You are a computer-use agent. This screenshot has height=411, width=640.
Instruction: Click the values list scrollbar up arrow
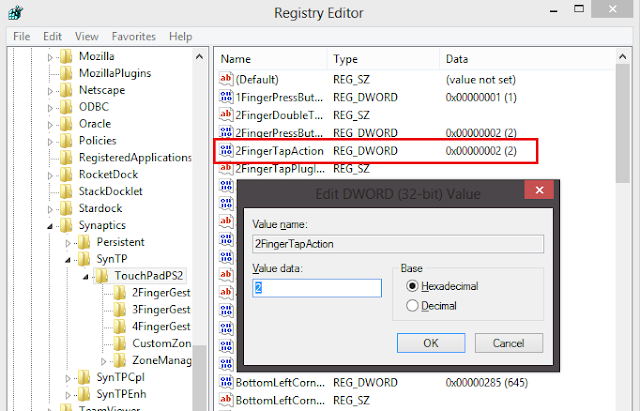(623, 56)
